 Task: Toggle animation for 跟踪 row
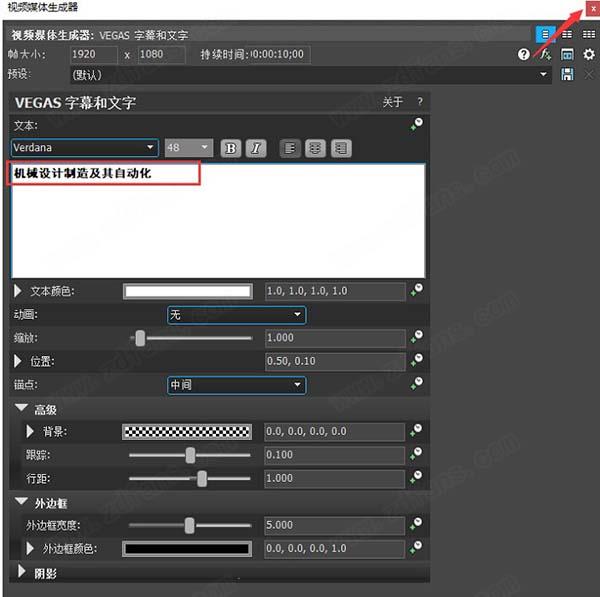pyautogui.click(x=416, y=454)
